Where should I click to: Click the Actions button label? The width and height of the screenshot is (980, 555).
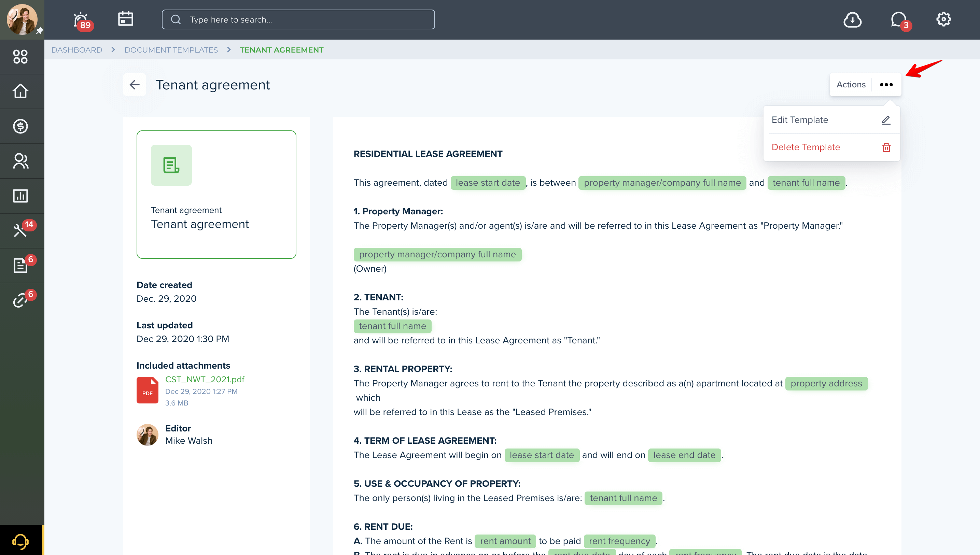tap(851, 85)
